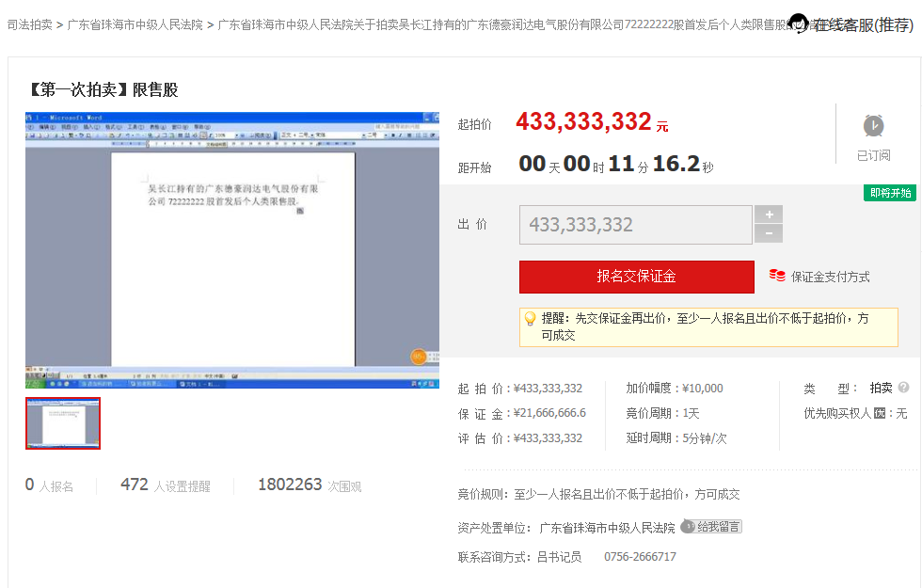Click the speech bubble icon on 给我留言

688,527
